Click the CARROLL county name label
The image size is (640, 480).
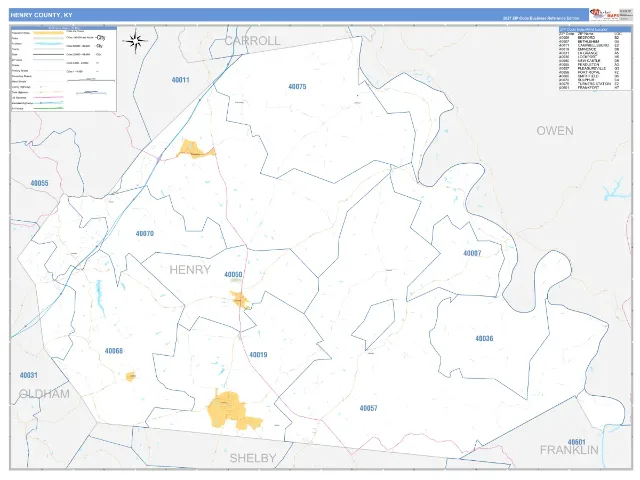253,41
